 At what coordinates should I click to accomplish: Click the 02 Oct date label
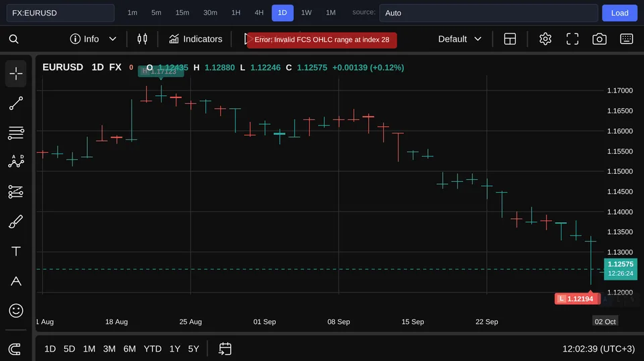tap(605, 321)
